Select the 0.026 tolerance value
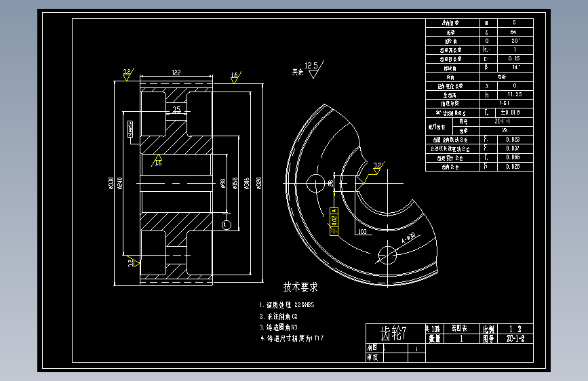Screen dimensions: 588x381 [x=513, y=167]
